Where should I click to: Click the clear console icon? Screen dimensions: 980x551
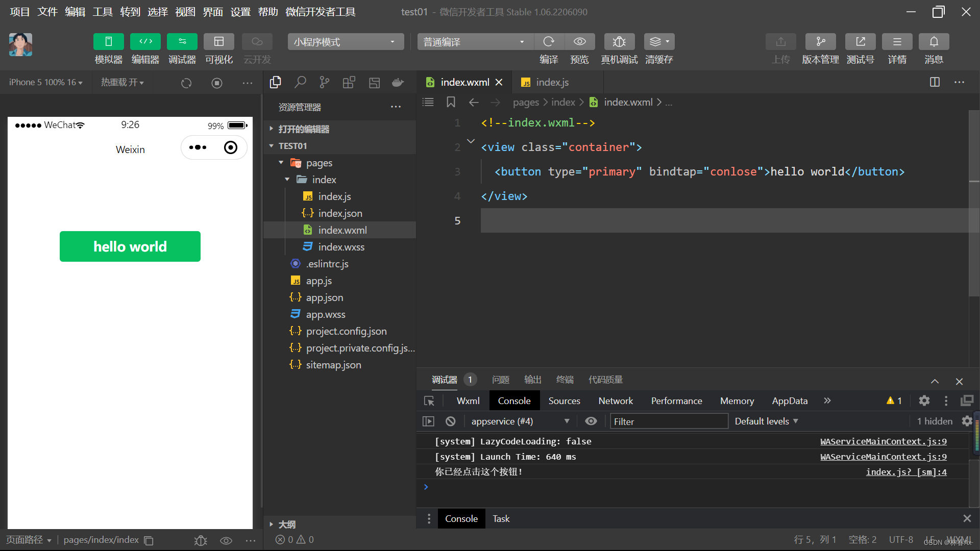tap(450, 421)
